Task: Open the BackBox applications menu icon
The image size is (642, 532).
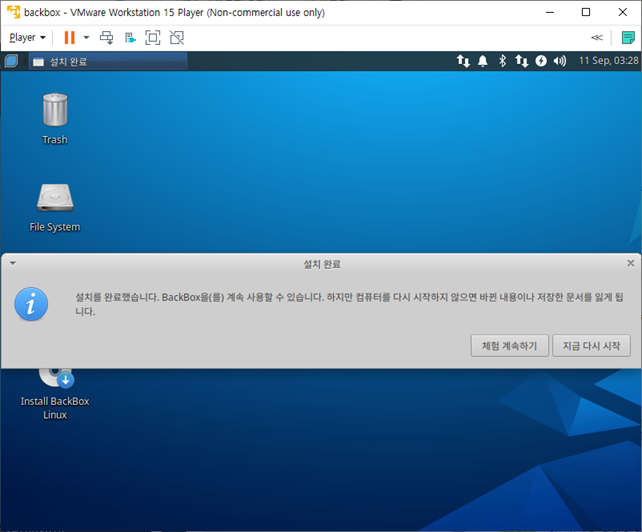Action: (11, 61)
